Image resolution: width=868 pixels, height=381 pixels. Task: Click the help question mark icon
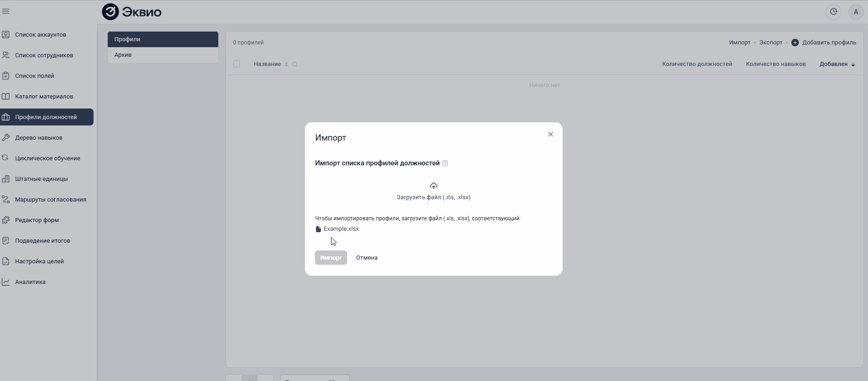(445, 163)
